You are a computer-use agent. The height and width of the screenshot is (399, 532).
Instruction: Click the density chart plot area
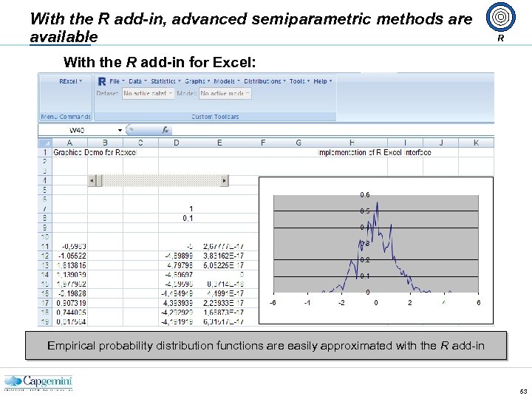(376, 244)
